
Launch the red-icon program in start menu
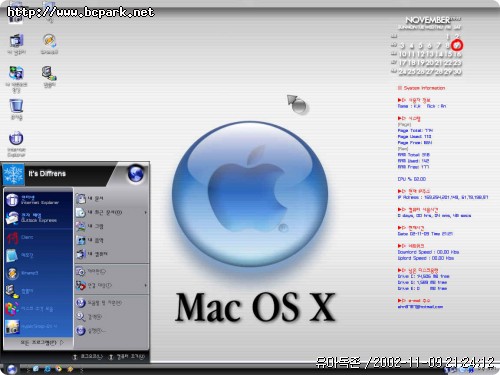(38, 237)
